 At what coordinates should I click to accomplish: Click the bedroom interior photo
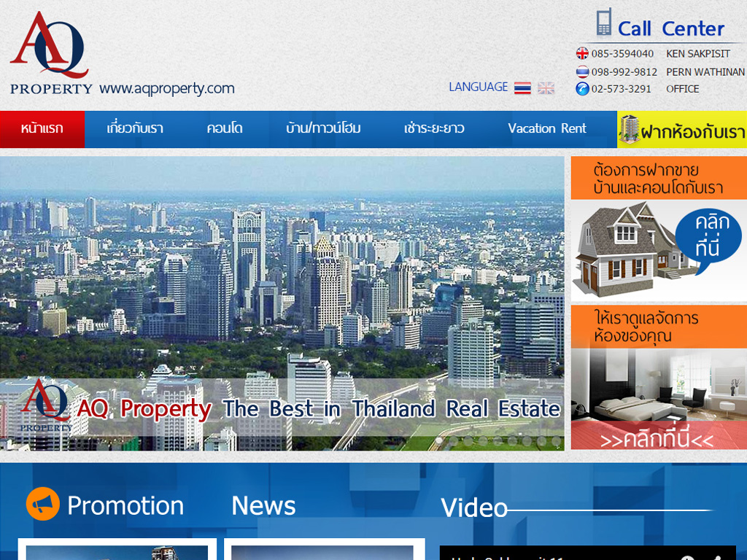659,386
